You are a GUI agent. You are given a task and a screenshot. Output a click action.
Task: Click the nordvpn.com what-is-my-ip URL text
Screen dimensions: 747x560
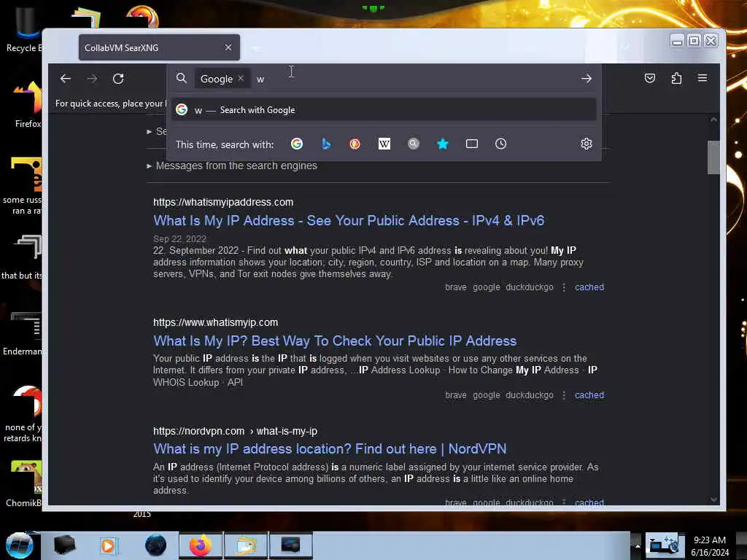tap(236, 431)
